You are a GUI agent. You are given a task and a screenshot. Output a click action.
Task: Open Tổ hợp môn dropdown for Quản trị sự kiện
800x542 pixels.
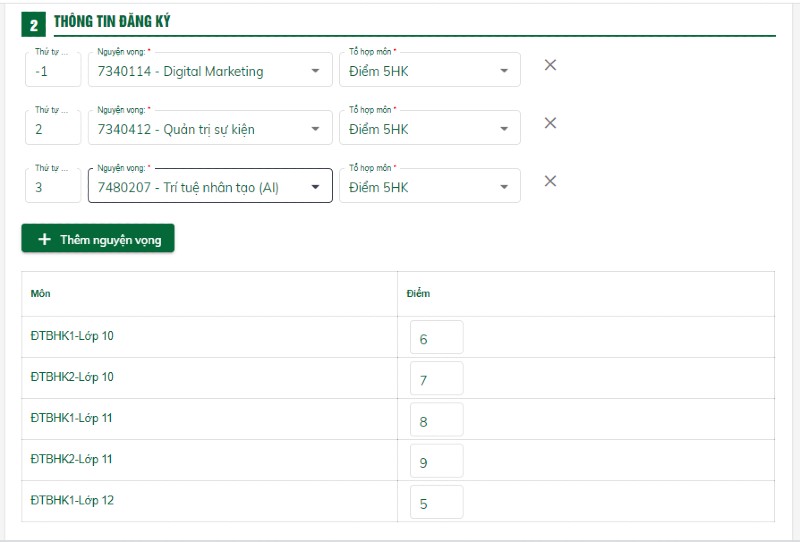[x=430, y=128]
